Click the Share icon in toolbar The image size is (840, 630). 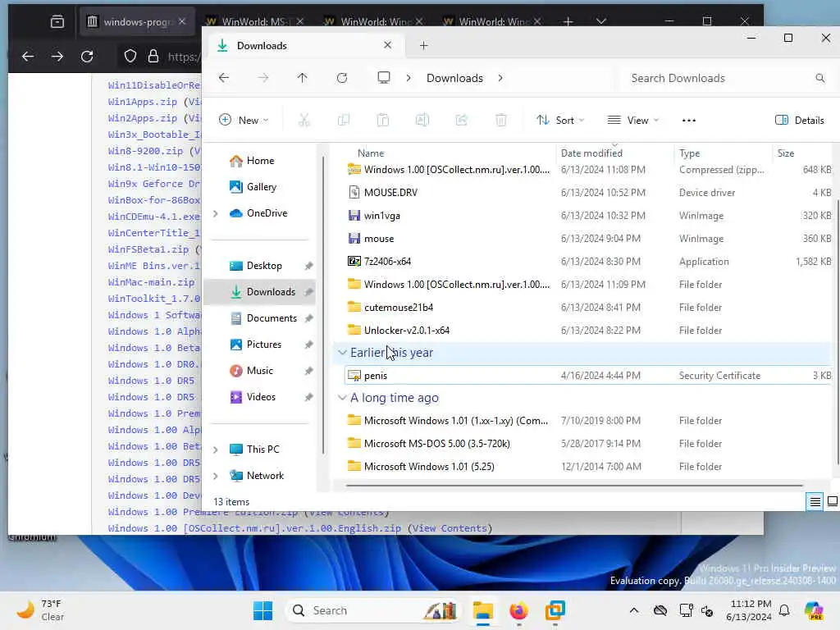[x=462, y=120]
